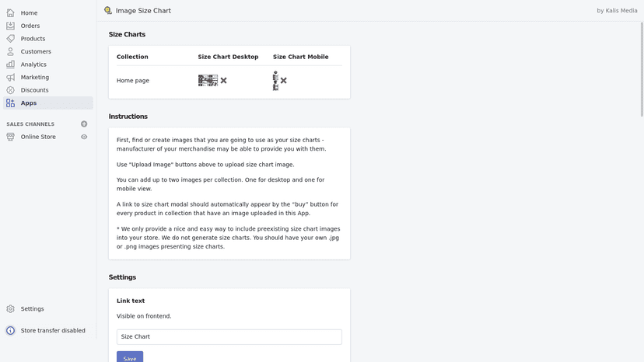Click the Size Chart Mobile column header
Image resolution: width=644 pixels, height=362 pixels.
[x=301, y=57]
